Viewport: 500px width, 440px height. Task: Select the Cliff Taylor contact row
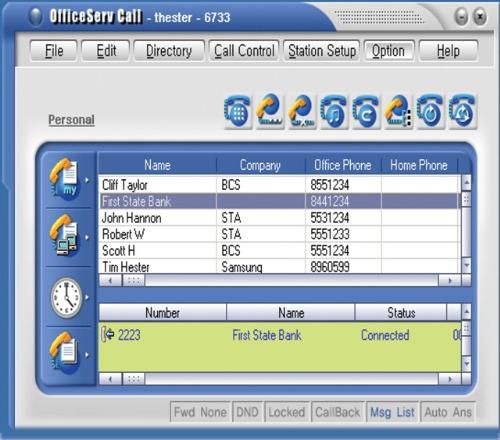[x=279, y=185]
